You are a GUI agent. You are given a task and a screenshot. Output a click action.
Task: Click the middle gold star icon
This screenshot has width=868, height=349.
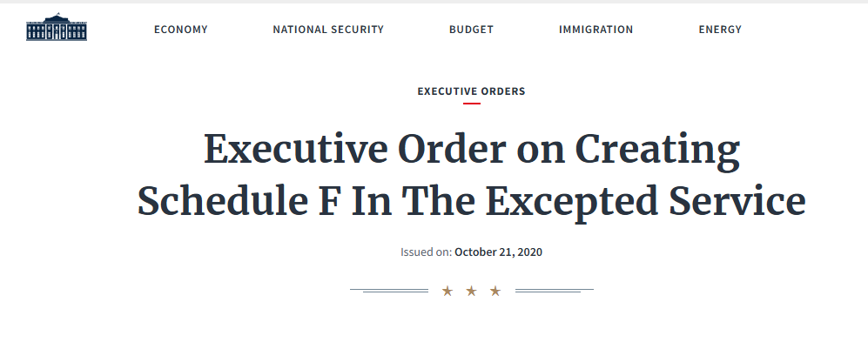coord(471,291)
